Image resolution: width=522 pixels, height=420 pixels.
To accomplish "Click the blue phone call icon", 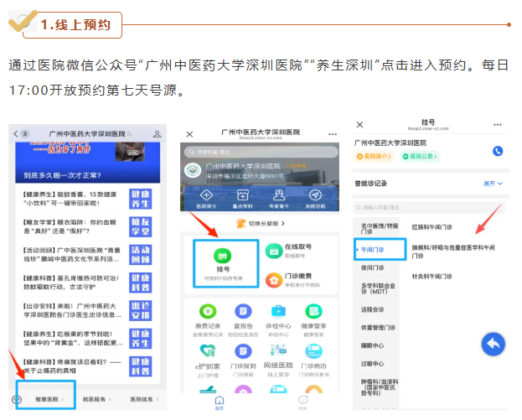I will click(498, 151).
